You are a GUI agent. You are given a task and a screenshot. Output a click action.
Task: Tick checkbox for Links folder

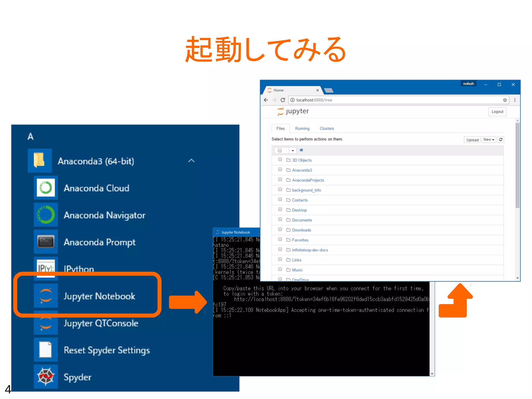280,259
